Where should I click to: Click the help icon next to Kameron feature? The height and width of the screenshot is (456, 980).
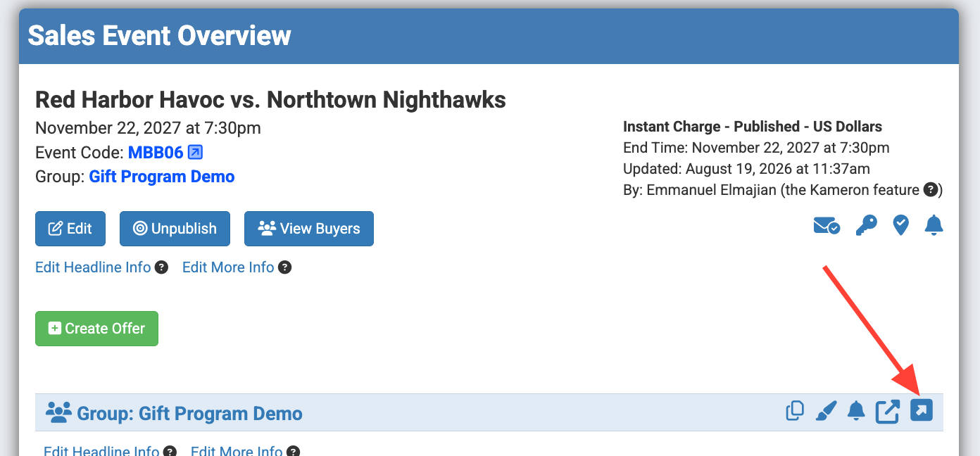[930, 189]
